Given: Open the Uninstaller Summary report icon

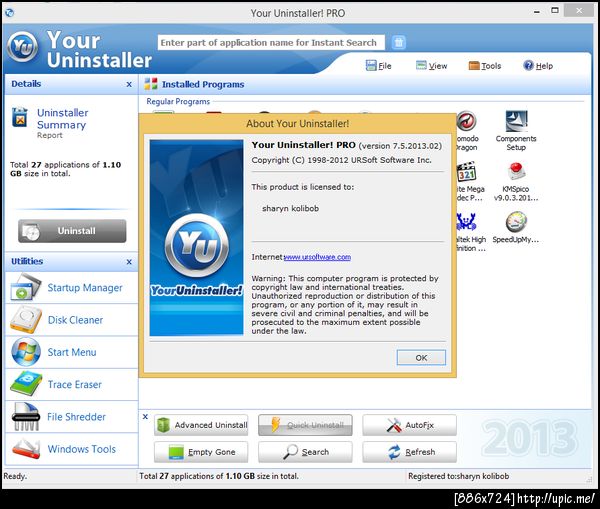Looking at the screenshot, I should click(20, 117).
